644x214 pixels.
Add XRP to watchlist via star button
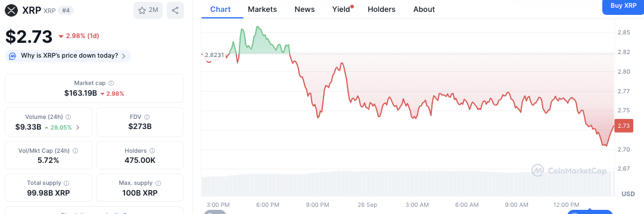pos(148,11)
